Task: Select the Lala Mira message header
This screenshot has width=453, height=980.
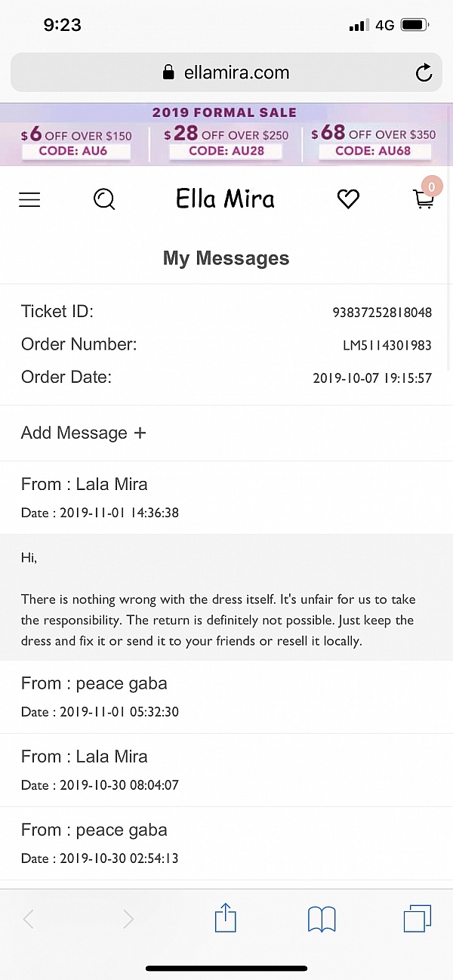Action: 84,484
